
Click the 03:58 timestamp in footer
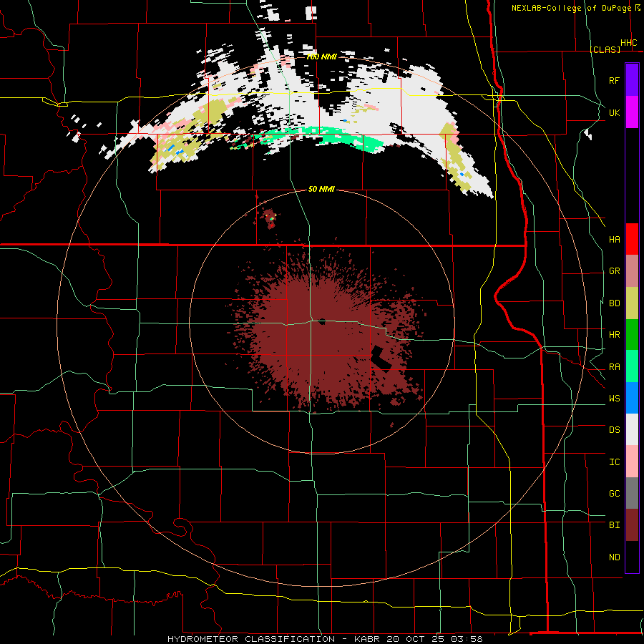pos(467,639)
